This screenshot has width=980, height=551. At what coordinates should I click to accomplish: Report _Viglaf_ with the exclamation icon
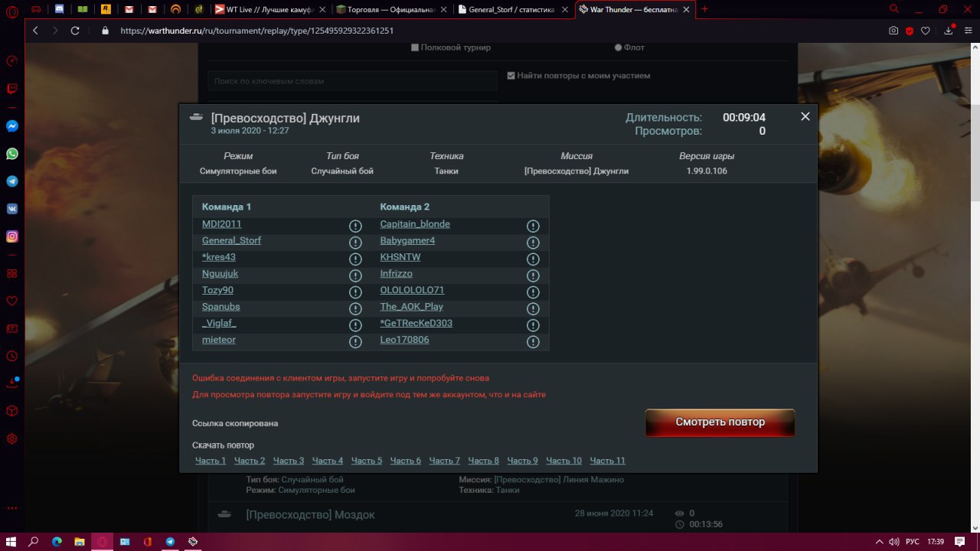tap(355, 325)
